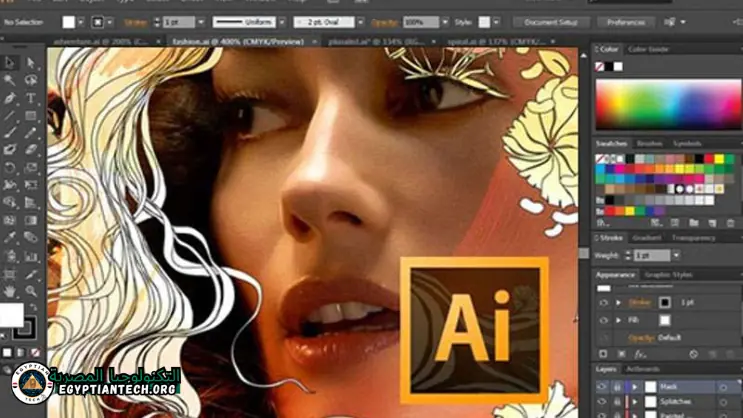Select the Type tool

(x=31, y=98)
